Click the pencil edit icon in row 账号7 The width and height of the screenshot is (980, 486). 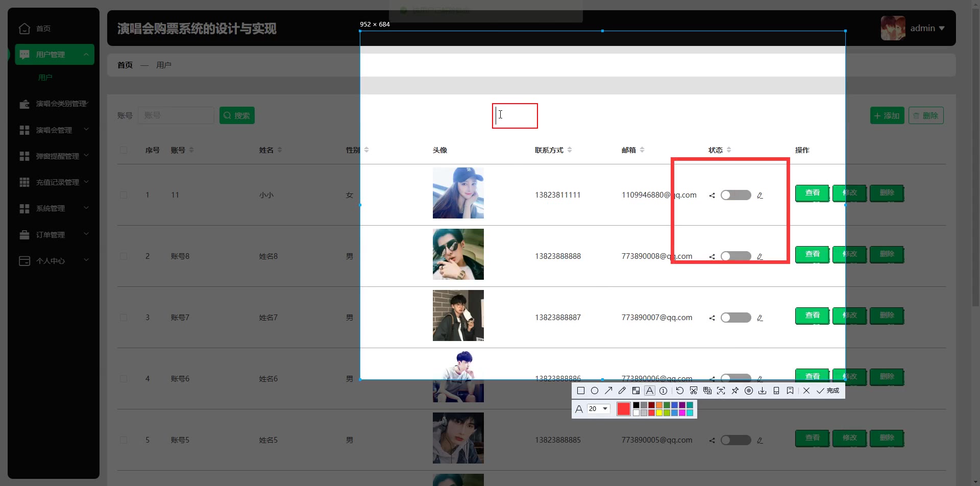pos(760,318)
